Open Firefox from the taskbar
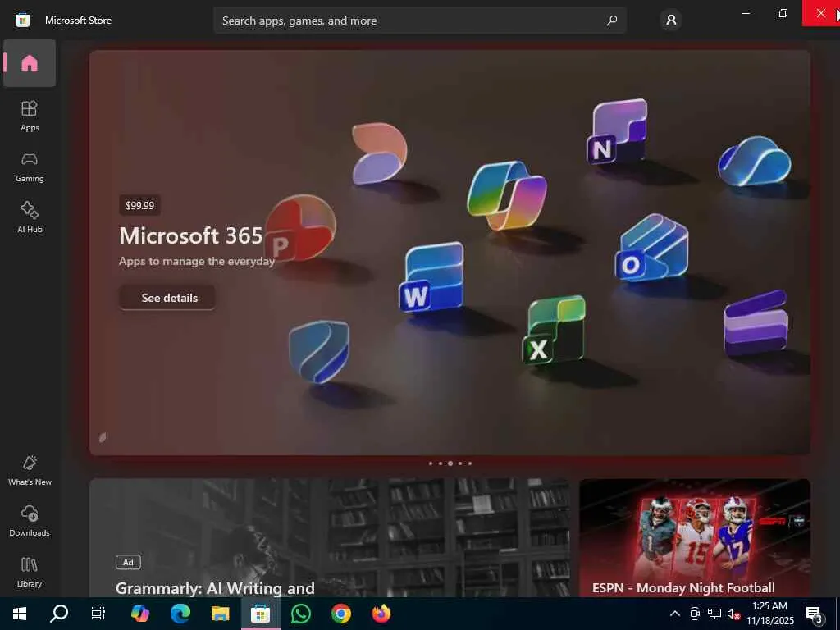This screenshot has width=840, height=630. pyautogui.click(x=381, y=614)
